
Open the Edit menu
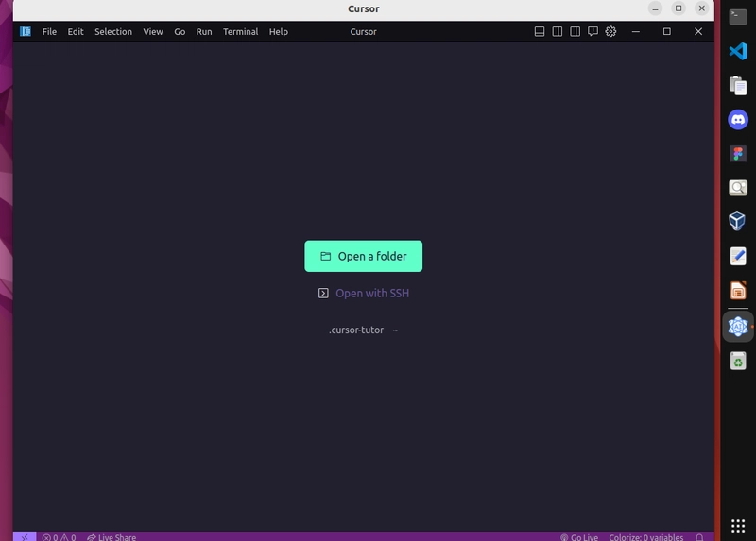(76, 31)
